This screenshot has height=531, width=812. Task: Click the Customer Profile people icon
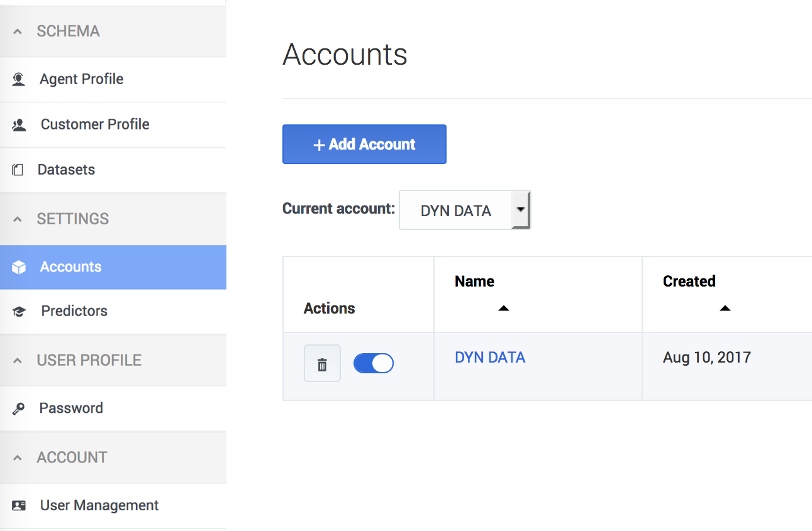19,124
